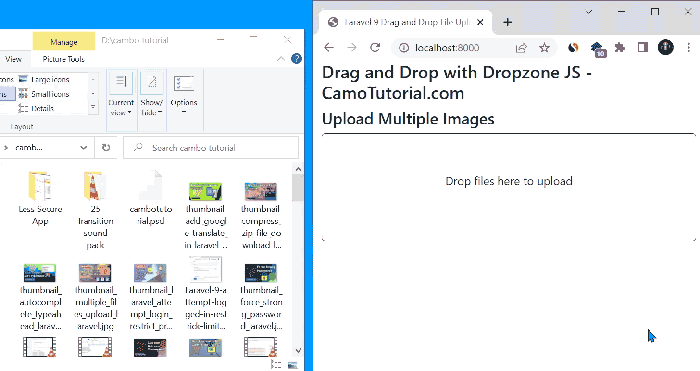This screenshot has width=700, height=371.
Task: Expand the address path history dropdown
Action: (x=83, y=148)
